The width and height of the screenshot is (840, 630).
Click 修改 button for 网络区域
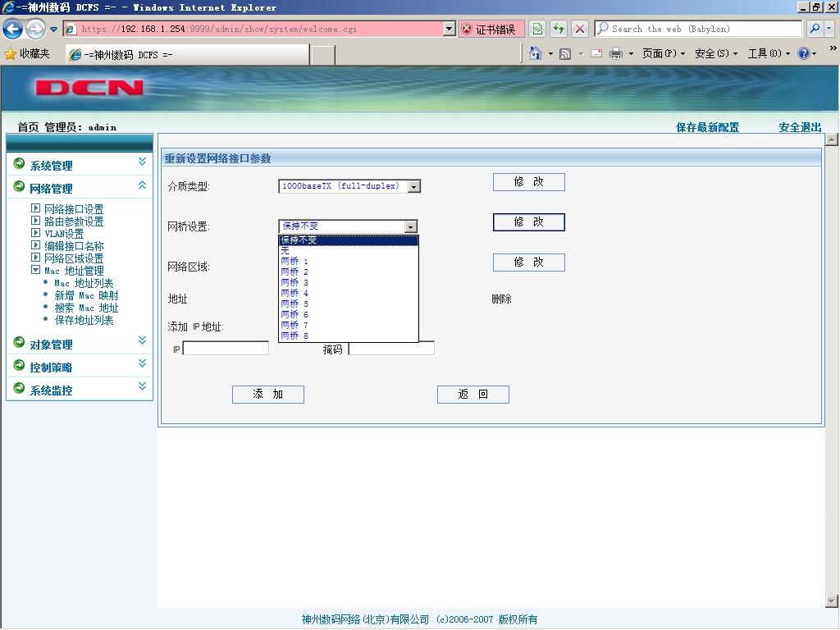tap(529, 262)
